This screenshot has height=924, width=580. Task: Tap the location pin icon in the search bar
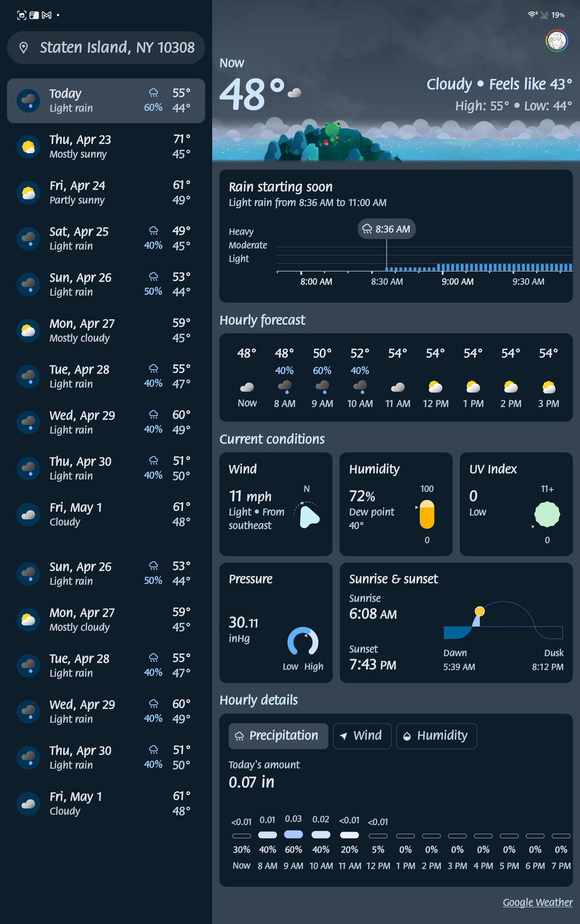point(24,48)
